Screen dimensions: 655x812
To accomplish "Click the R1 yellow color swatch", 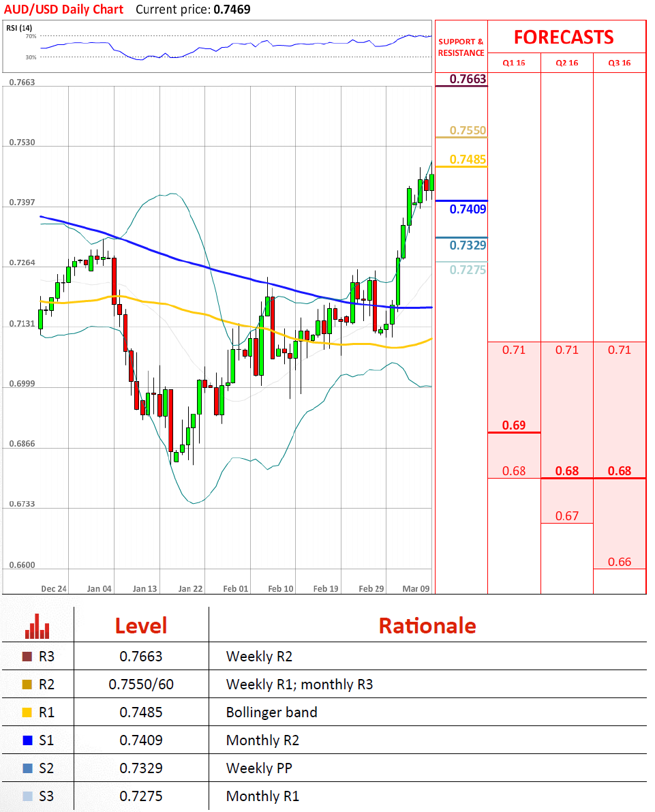I will pos(27,712).
